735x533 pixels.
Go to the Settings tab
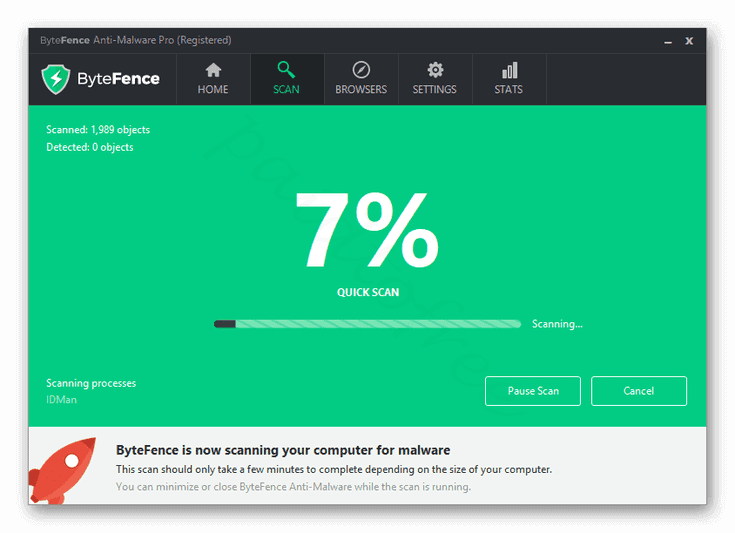coord(435,79)
